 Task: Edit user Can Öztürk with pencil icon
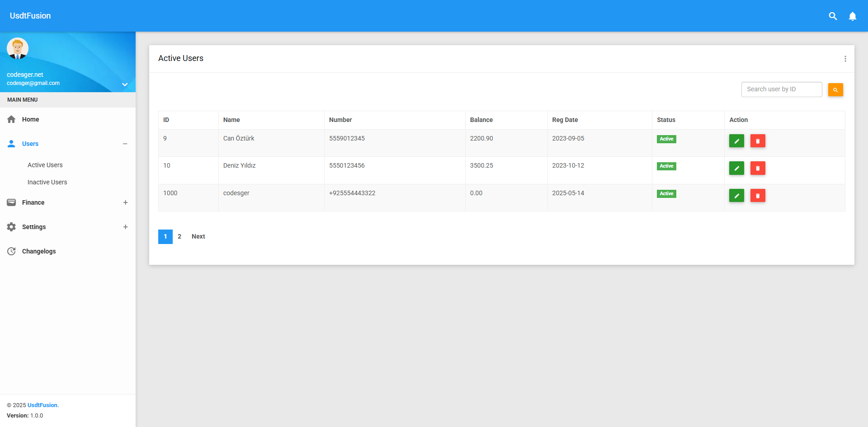[x=736, y=141]
